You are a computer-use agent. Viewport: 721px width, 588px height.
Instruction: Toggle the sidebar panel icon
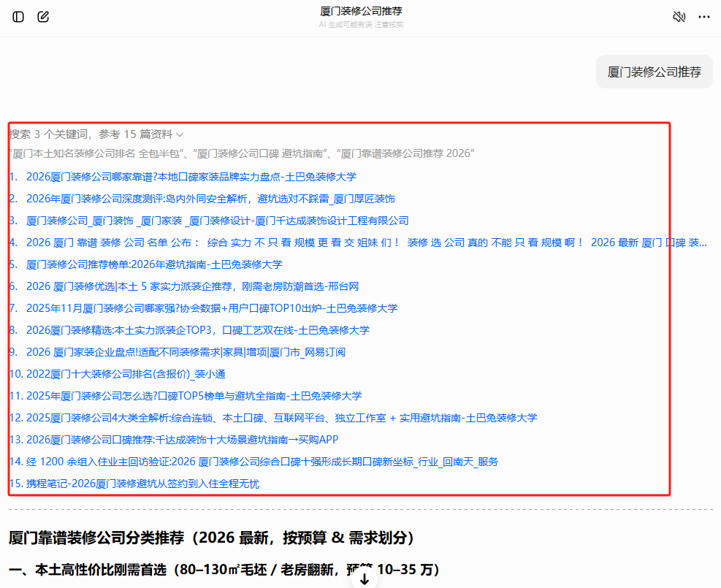(18, 17)
